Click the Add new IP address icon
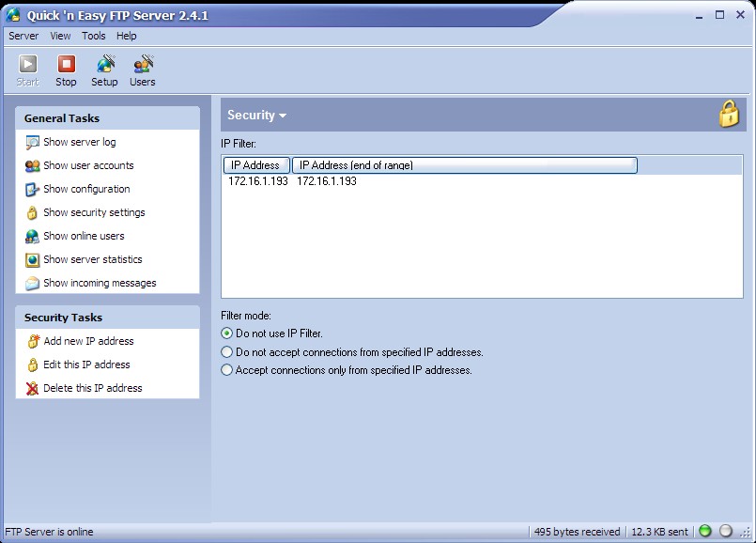This screenshot has width=756, height=543. click(33, 341)
